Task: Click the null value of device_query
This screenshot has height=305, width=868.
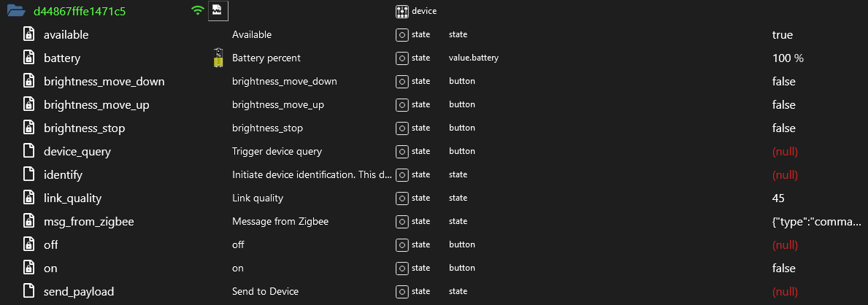Action: tap(785, 152)
